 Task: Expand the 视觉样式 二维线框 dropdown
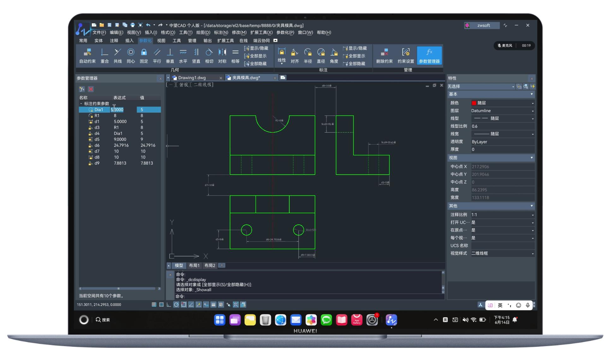503,253
